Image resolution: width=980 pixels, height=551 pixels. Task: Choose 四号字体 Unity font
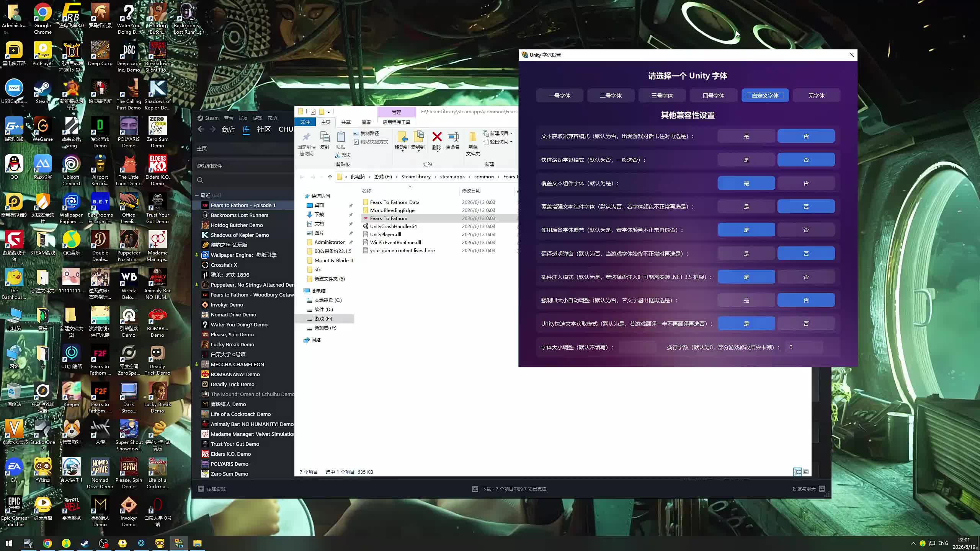click(713, 96)
